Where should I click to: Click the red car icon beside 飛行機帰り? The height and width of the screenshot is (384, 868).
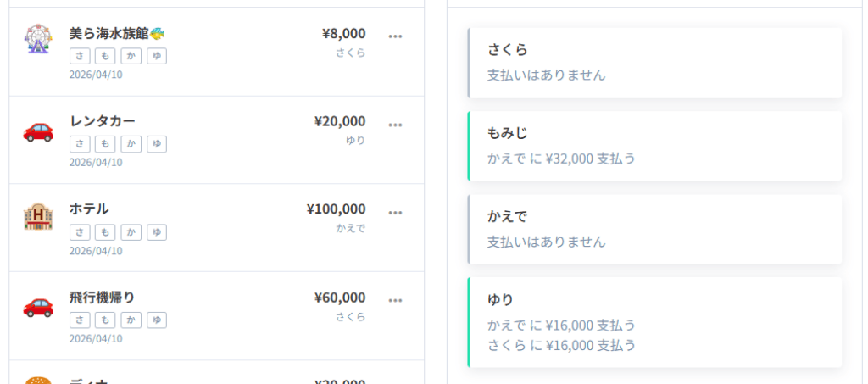(x=38, y=305)
